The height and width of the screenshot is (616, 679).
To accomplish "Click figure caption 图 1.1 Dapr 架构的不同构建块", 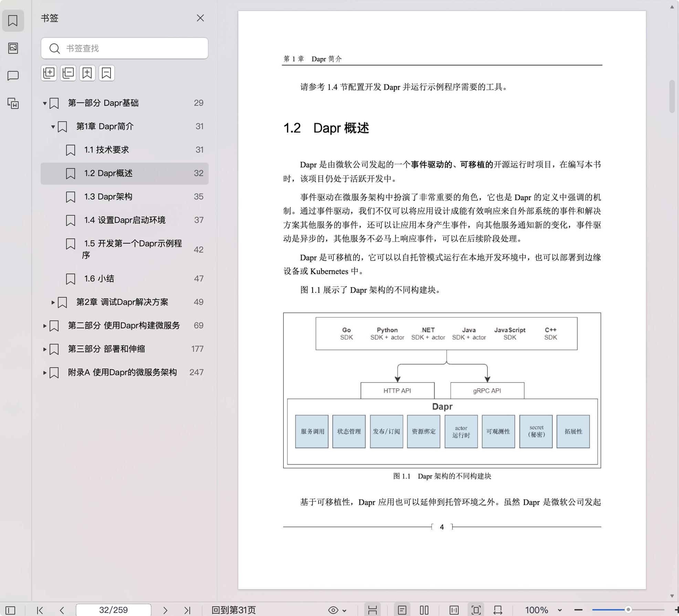I will click(x=442, y=476).
